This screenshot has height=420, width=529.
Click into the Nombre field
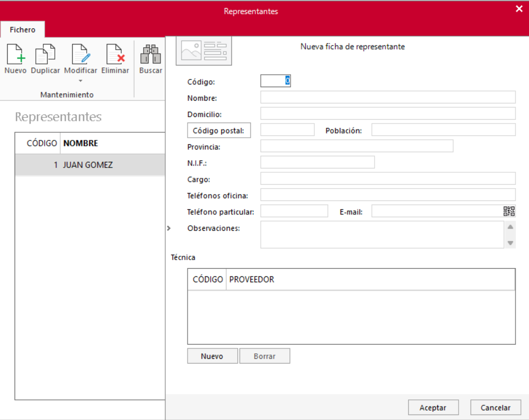[x=388, y=97]
